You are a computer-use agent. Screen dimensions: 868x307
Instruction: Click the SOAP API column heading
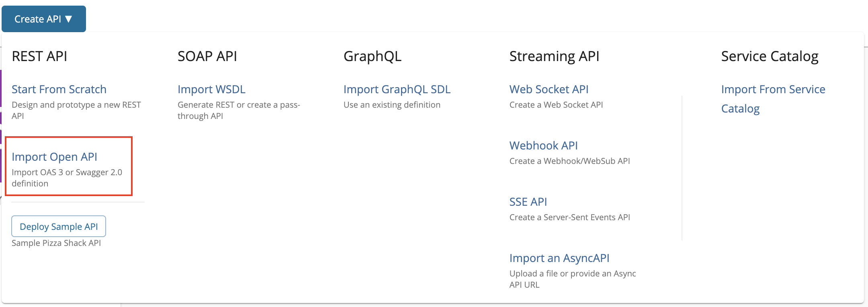[x=207, y=56]
